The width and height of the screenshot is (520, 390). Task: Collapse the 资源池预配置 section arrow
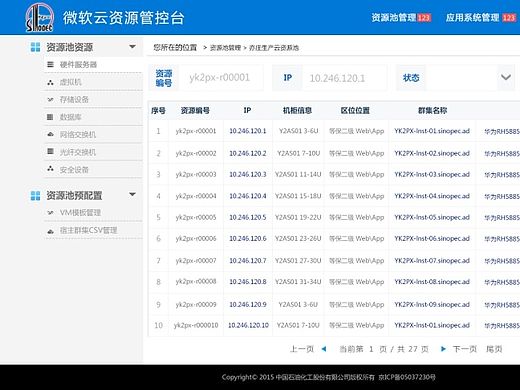click(132, 194)
